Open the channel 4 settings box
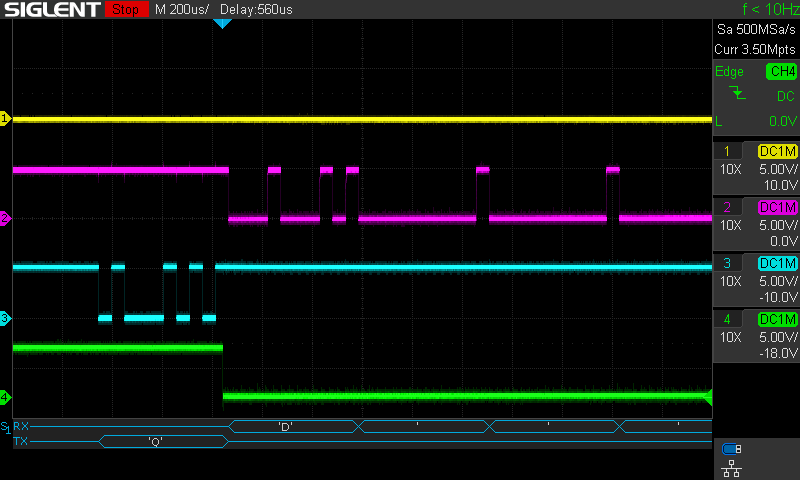Screen dimensions: 800x480 756,335
